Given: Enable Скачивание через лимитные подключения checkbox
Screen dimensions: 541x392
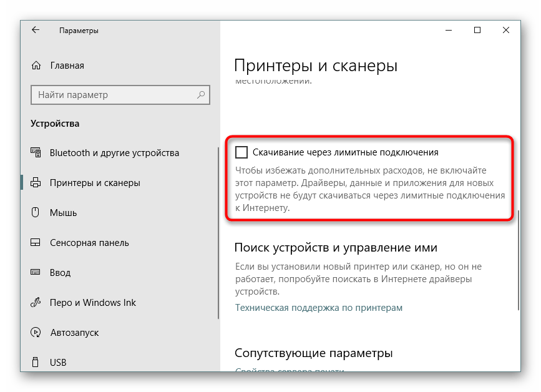Looking at the screenshot, I should 241,152.
